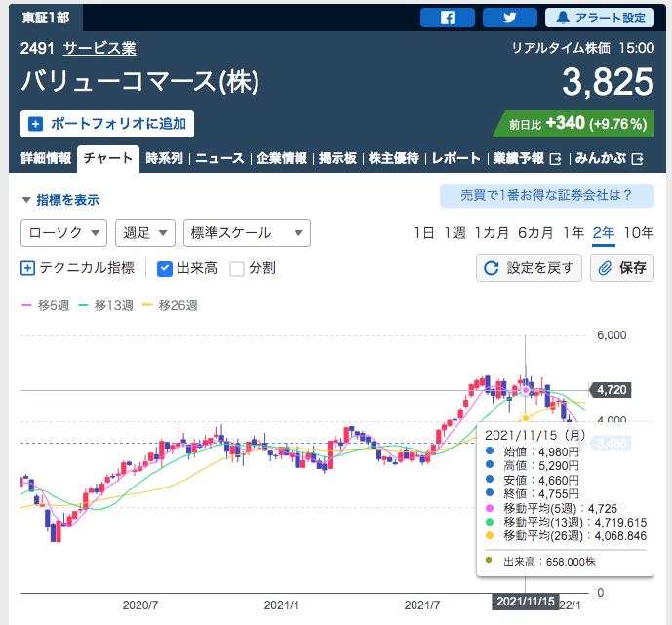Open the external link icon beside みんかぶ
Viewport: 672px width, 625px height.
[x=637, y=158]
